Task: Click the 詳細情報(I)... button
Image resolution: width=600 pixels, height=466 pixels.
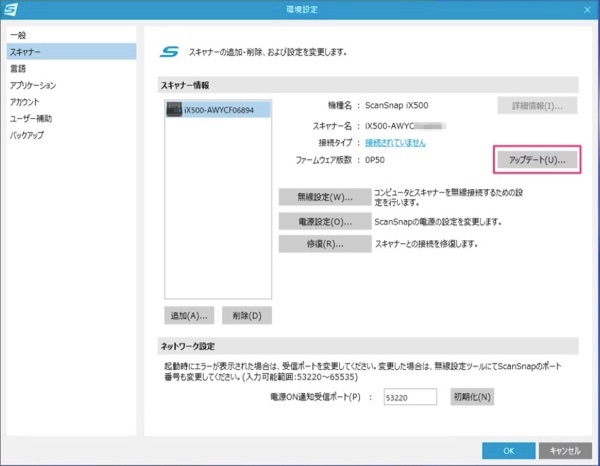Action: pos(537,105)
